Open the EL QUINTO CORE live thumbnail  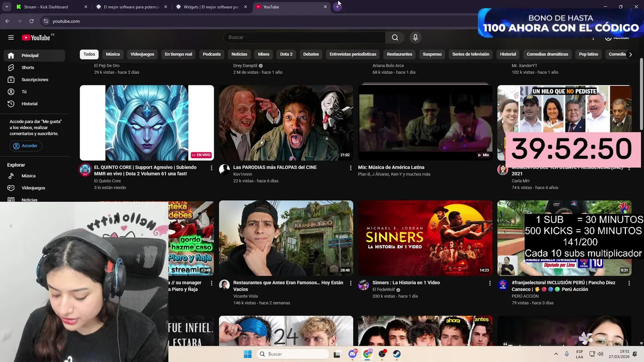[147, 123]
